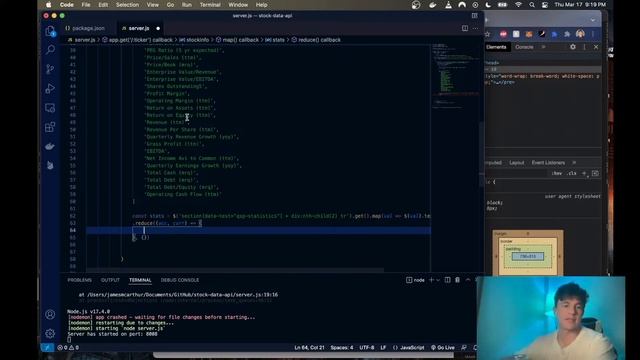Click the remote window indicator in status bar
Image resolution: width=640 pixels, height=360 pixels.
(47, 348)
